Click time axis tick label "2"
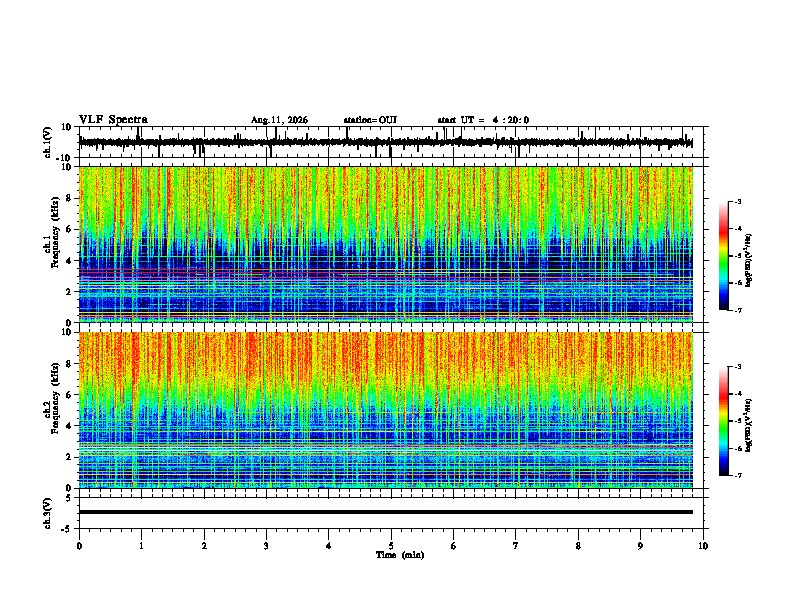Image resolution: width=792 pixels, height=612 pixels. 204,546
